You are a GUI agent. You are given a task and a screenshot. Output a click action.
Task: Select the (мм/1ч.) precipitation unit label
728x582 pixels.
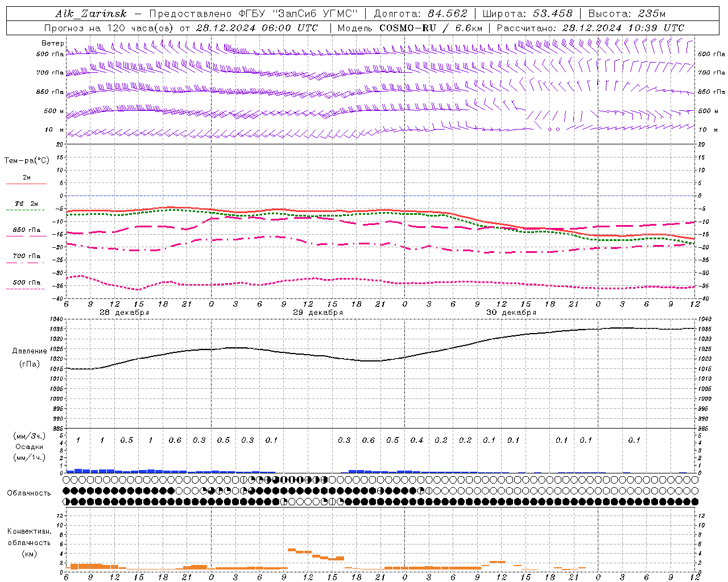(29, 458)
